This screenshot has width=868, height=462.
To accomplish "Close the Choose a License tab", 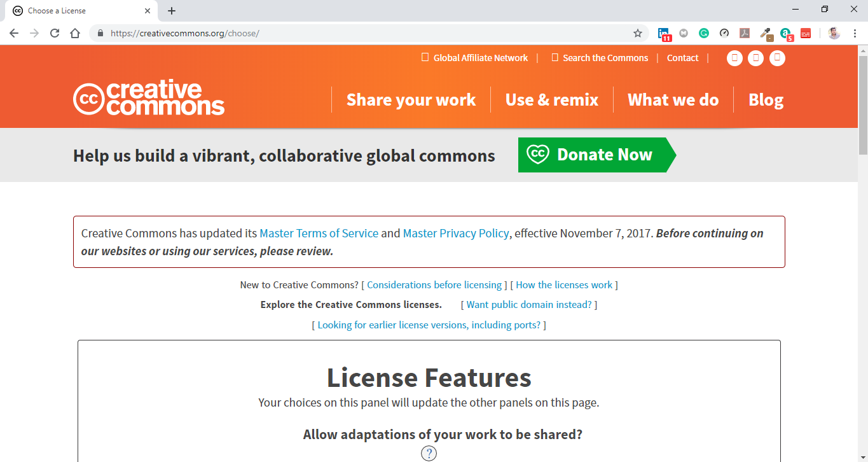I will coord(148,11).
